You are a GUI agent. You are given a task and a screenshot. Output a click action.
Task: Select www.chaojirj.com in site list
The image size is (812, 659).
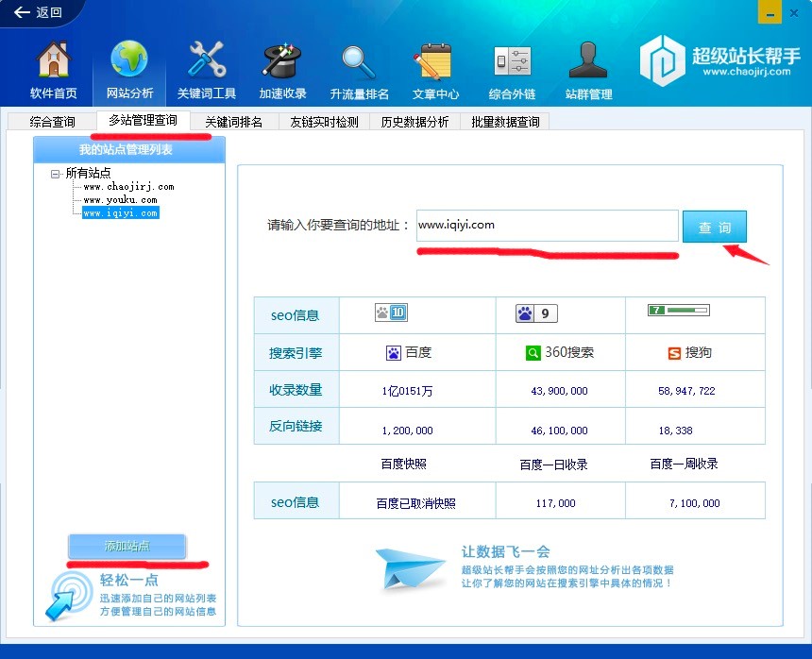[128, 187]
